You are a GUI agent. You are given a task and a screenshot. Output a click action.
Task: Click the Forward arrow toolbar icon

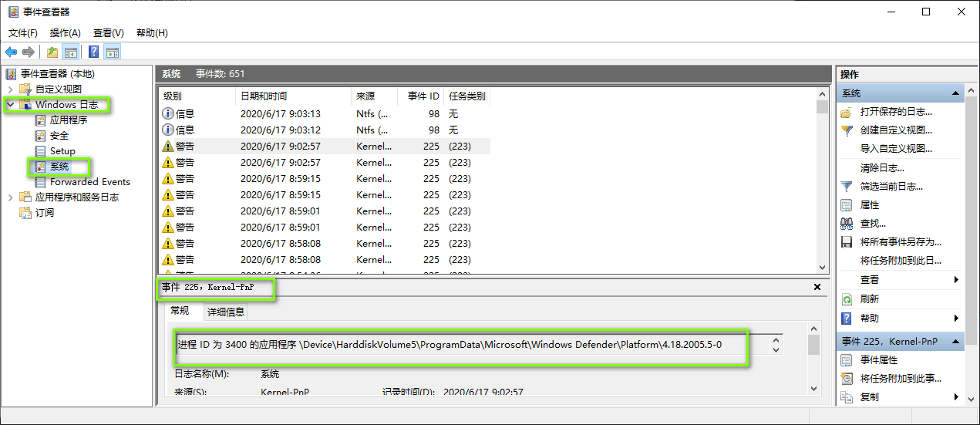pyautogui.click(x=29, y=52)
